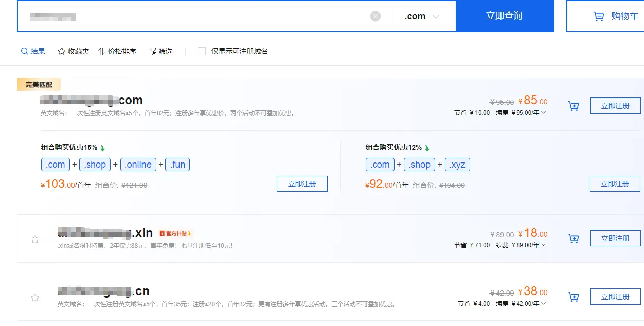The width and height of the screenshot is (644, 326).
Task: Click the price sort (价格排序) icon
Action: [102, 51]
